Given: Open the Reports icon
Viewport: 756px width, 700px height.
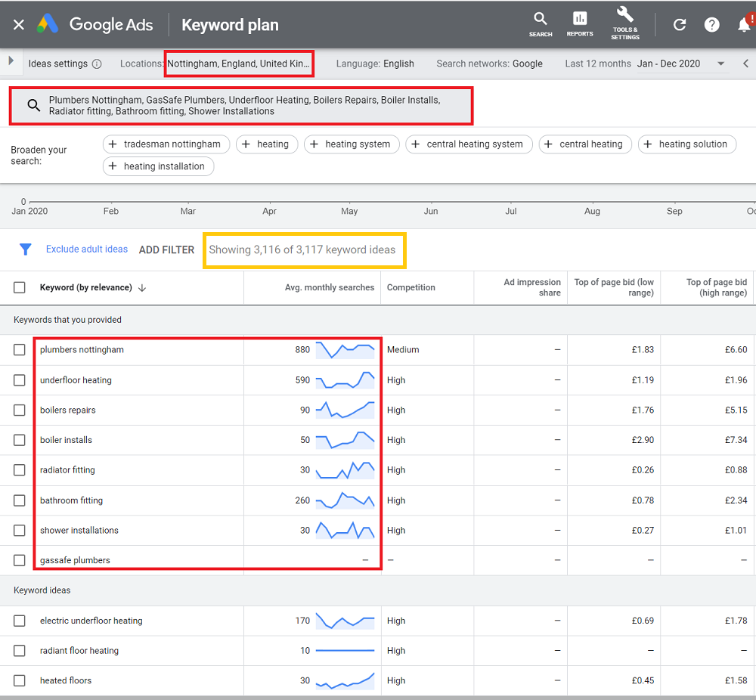Looking at the screenshot, I should pos(580,24).
